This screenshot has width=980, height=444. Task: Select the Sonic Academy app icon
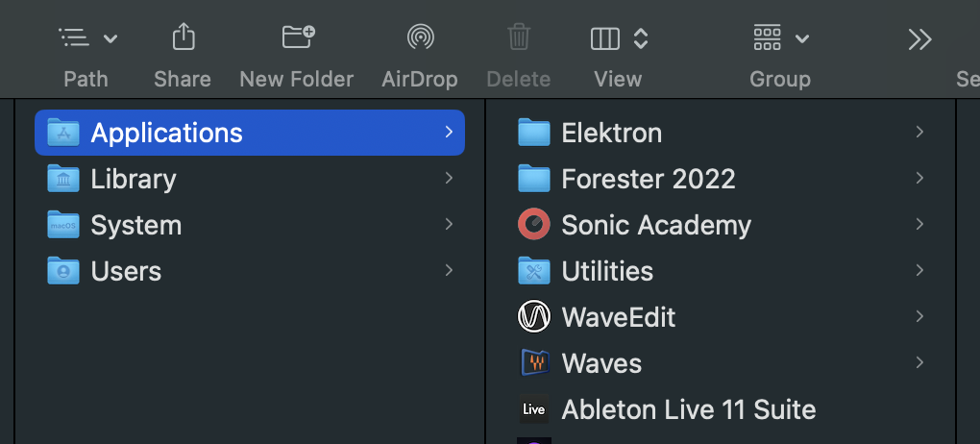(x=534, y=225)
